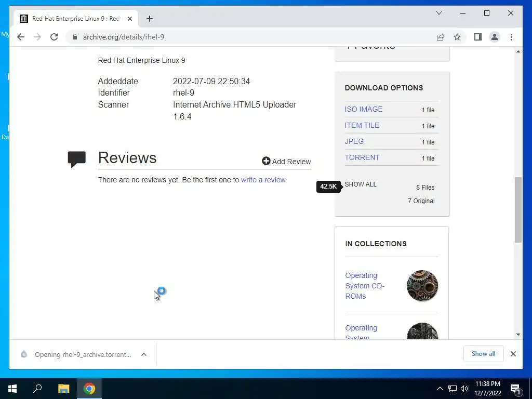Open the ITEM TILE download option

tap(362, 125)
